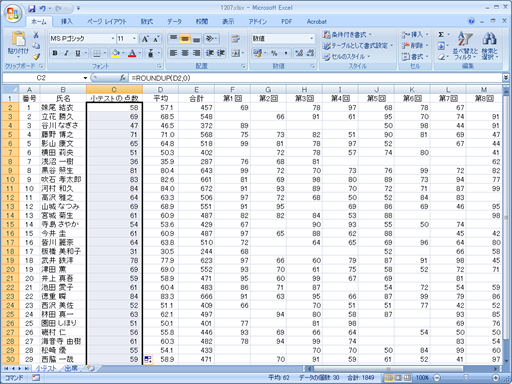Expand Conditional Formatting (条件付き書式) menu
The width and height of the screenshot is (512, 384).
[347, 35]
